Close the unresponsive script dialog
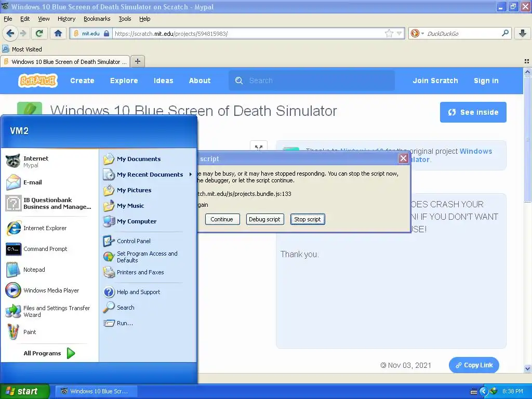Screen dimensions: 532x399 (403, 158)
